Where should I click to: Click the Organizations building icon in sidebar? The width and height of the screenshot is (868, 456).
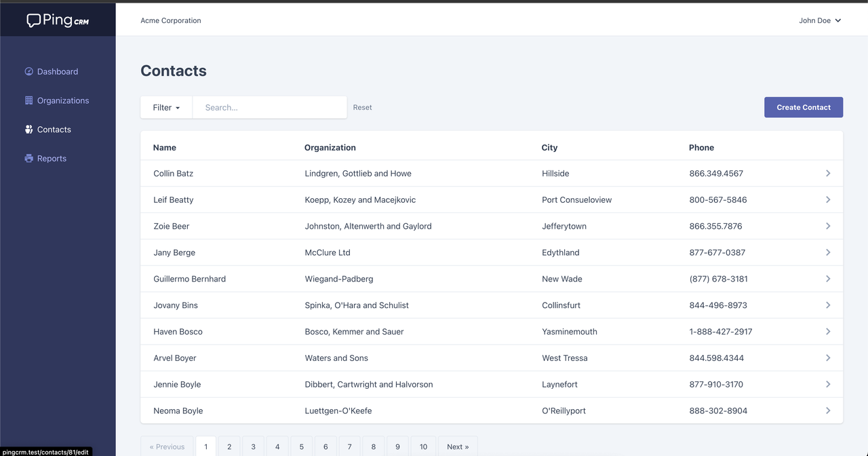[x=28, y=100]
